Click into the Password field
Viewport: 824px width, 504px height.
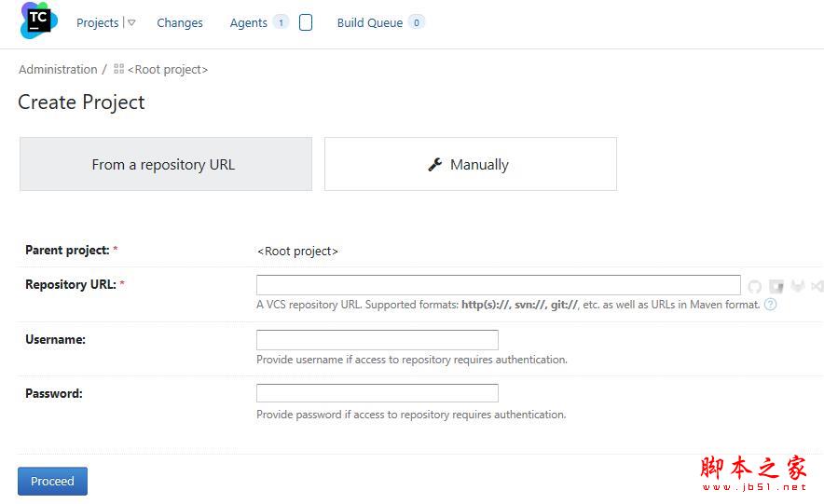point(377,393)
